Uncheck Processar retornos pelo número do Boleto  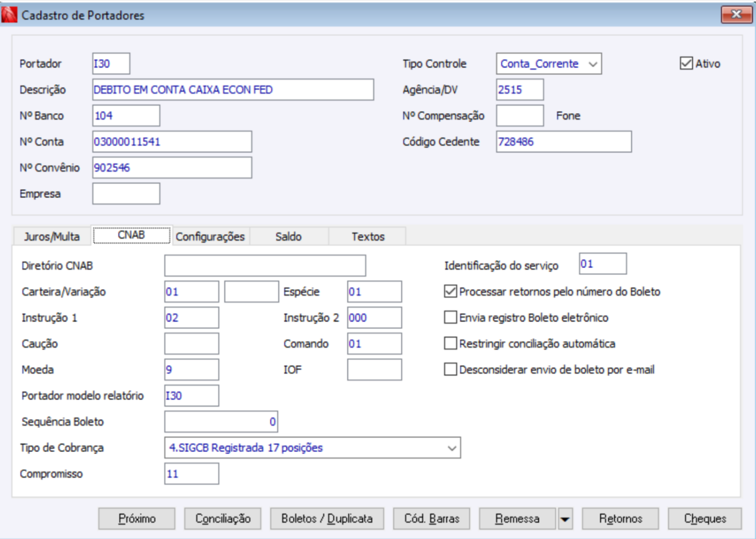coord(451,292)
